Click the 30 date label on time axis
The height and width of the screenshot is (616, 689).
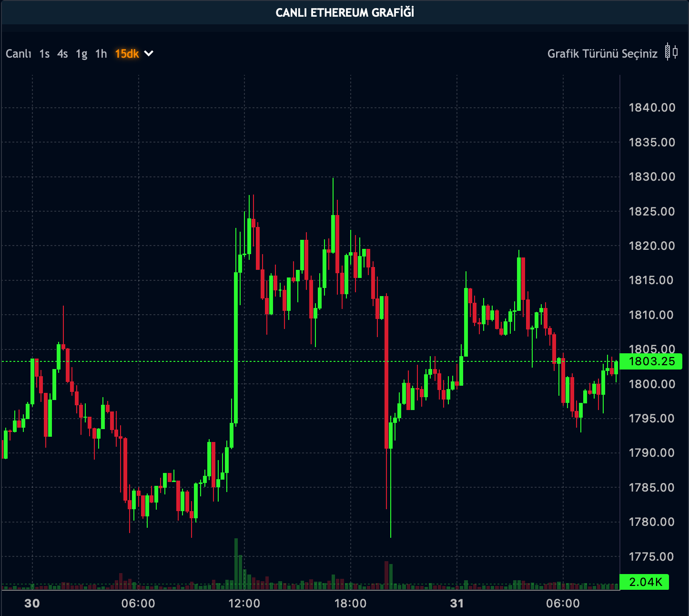pyautogui.click(x=32, y=604)
